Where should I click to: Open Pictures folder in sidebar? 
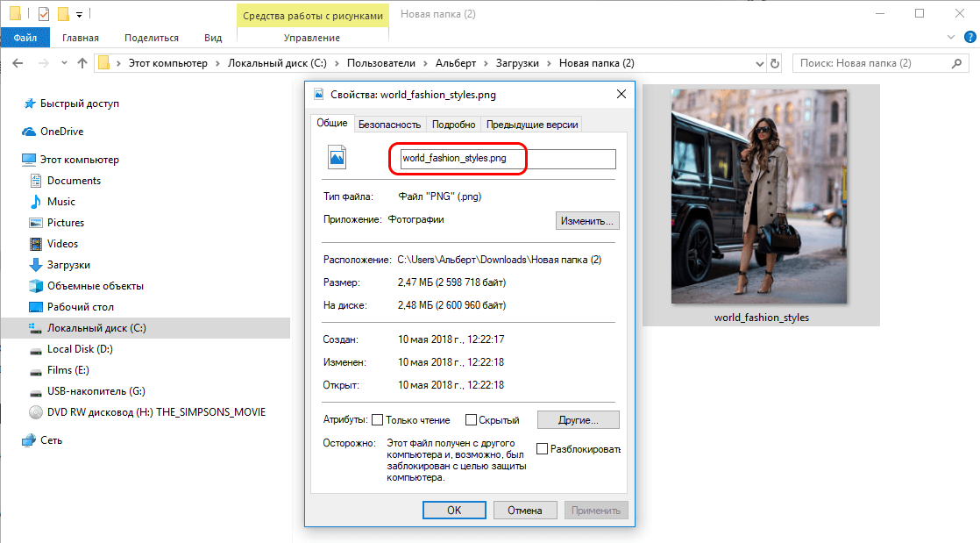pos(66,223)
